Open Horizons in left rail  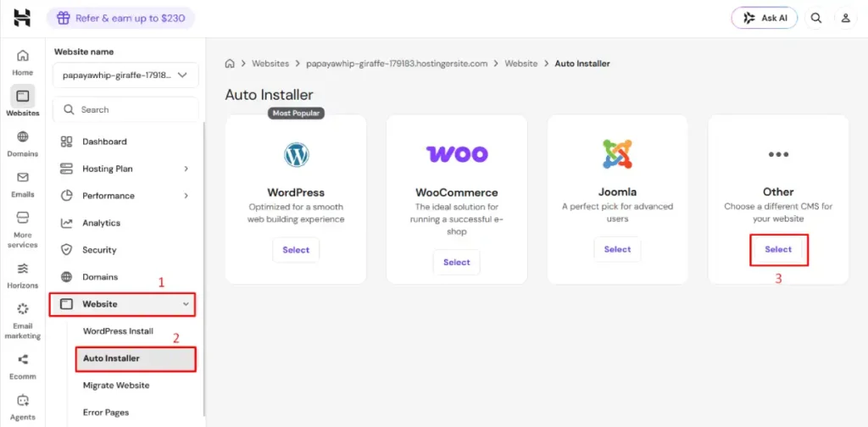coord(23,275)
